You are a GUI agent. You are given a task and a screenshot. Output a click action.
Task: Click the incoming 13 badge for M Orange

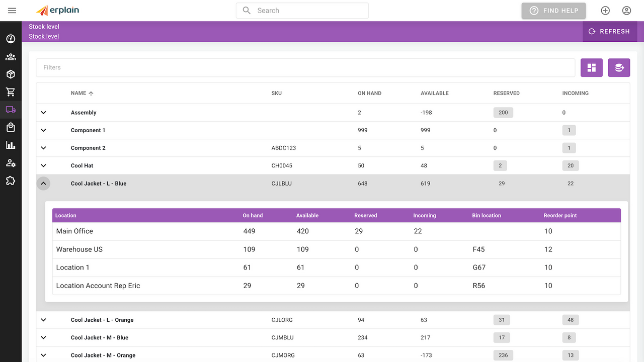click(x=571, y=355)
